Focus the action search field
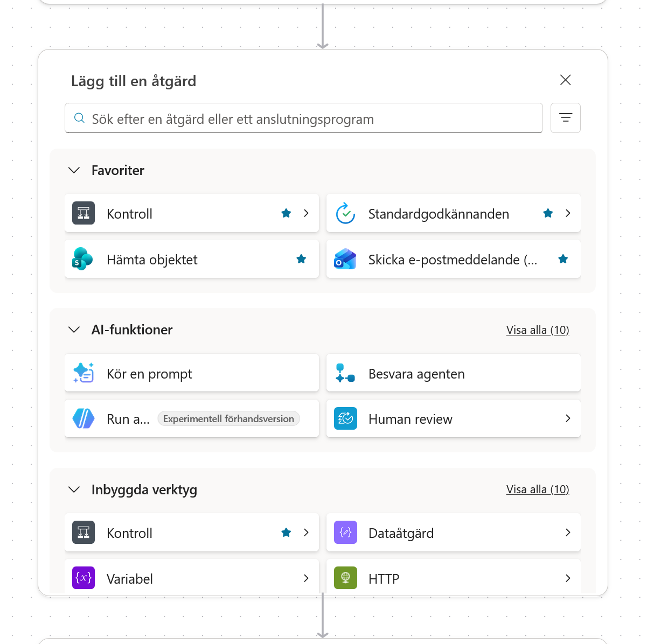This screenshot has height=644, width=654. [304, 118]
